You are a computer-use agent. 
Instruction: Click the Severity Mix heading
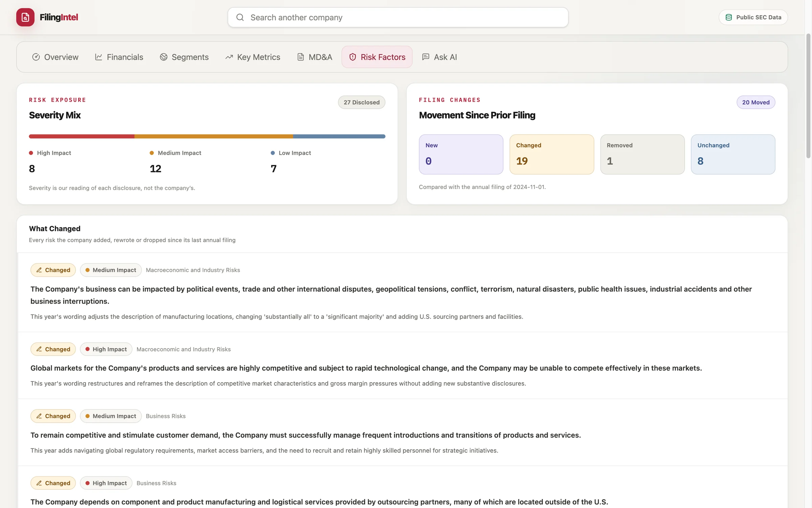pos(55,115)
